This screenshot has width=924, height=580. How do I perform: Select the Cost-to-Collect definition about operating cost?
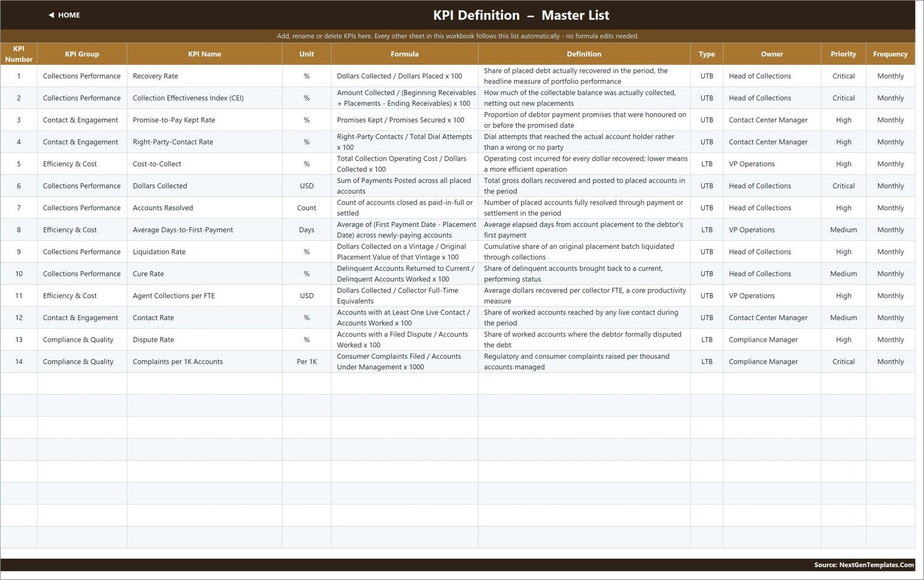tap(584, 164)
